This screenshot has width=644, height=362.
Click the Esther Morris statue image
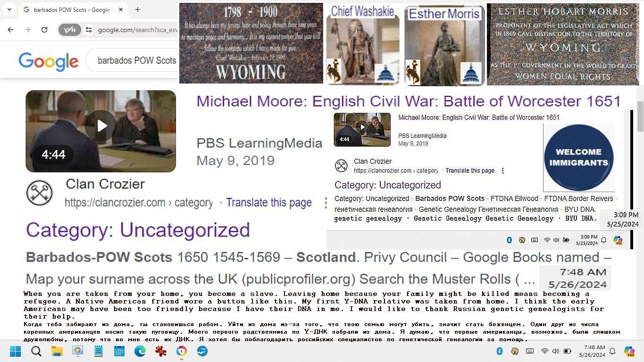point(444,45)
